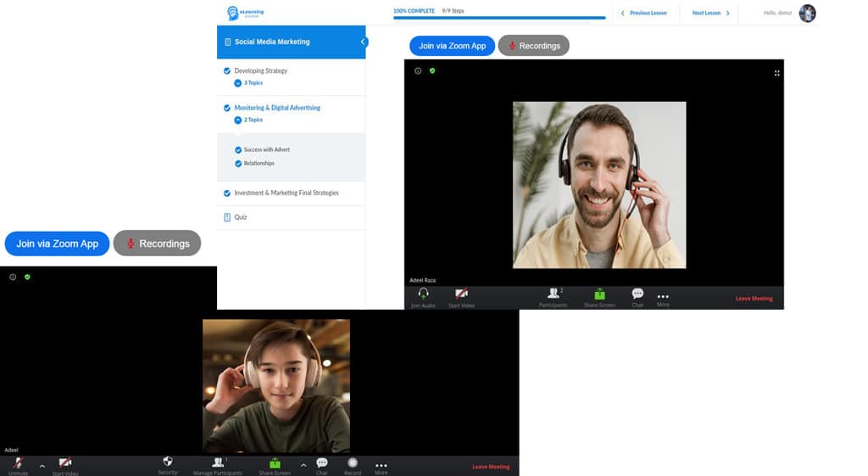868x476 pixels.
Task: Expand the 3 Topics list
Action: coord(238,83)
